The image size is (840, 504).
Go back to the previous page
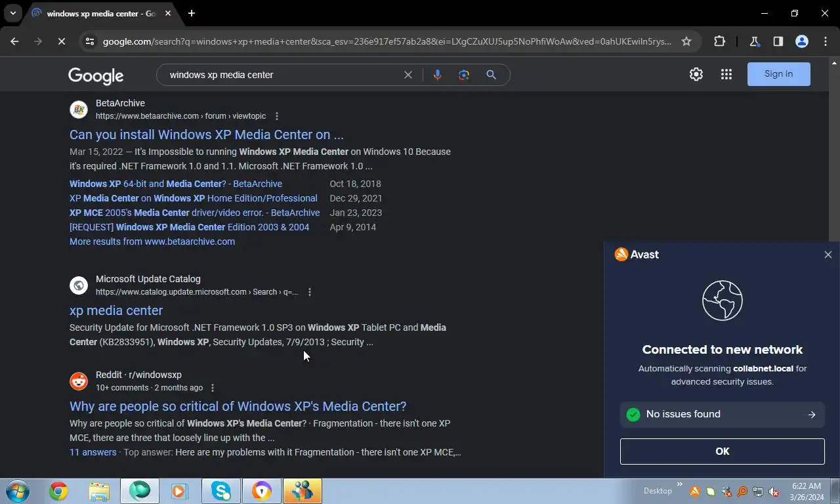point(14,41)
